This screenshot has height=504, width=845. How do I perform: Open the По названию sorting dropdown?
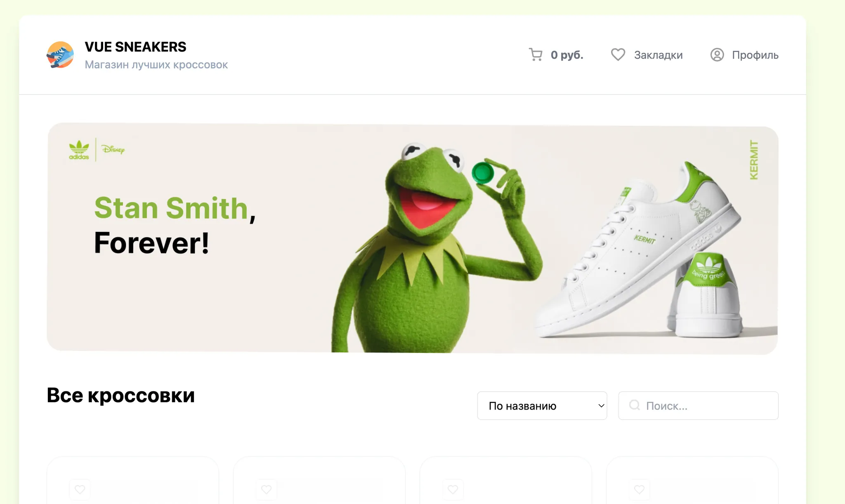click(x=542, y=406)
